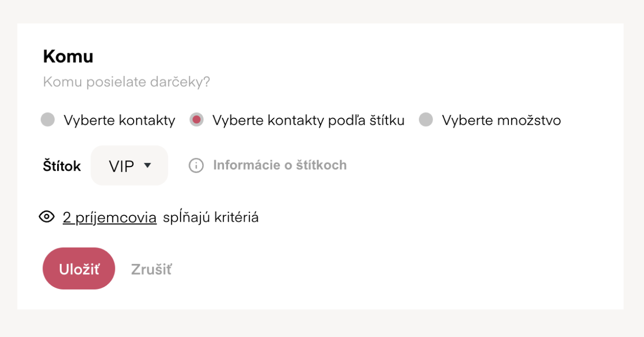Save with the "Uložiť" button

pos(79,269)
